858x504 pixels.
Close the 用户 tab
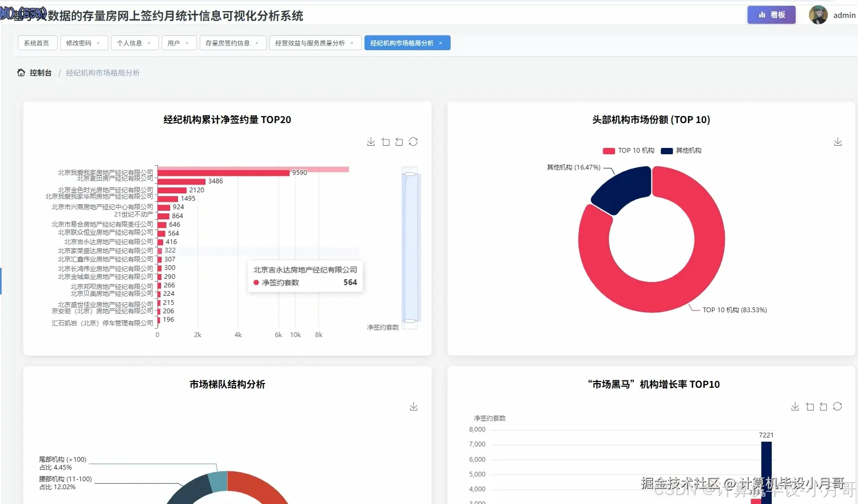coord(186,43)
